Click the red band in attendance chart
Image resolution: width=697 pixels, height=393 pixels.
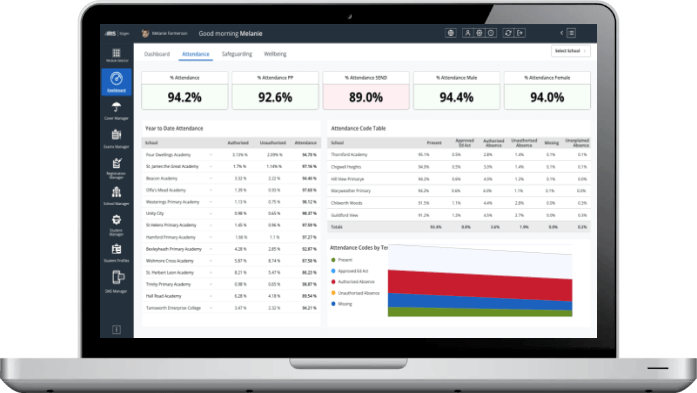point(480,285)
